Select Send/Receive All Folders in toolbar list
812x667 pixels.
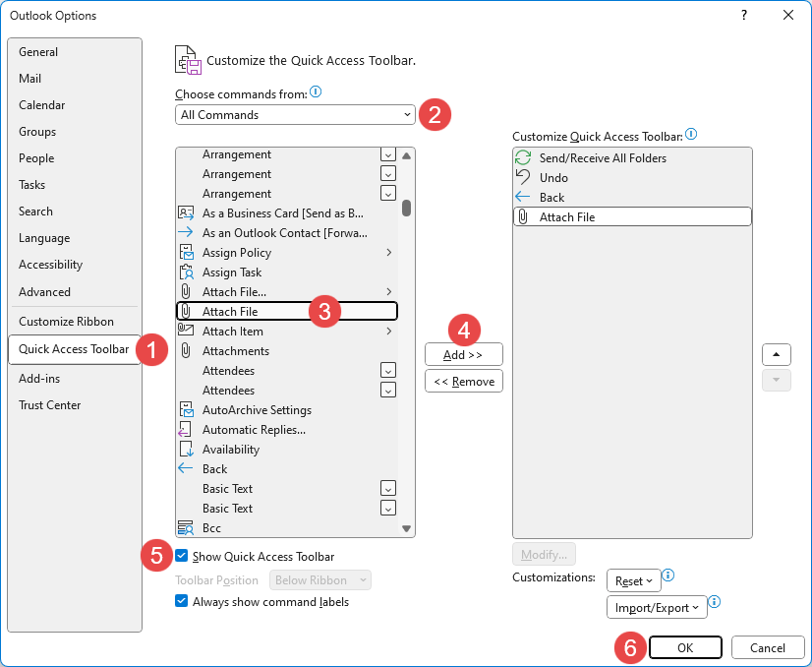[632, 158]
